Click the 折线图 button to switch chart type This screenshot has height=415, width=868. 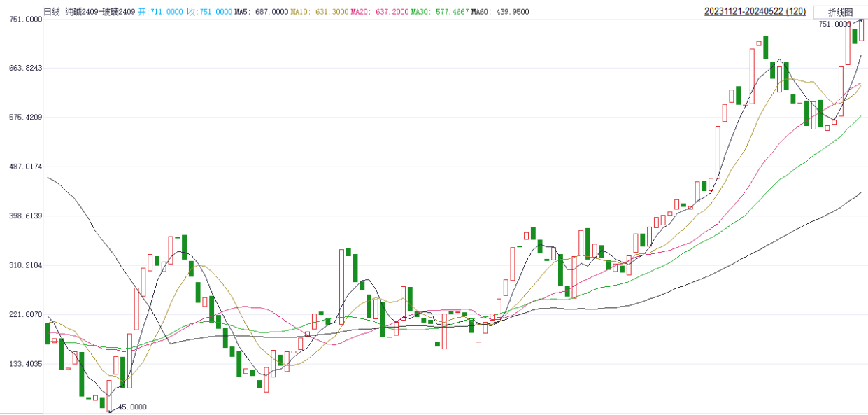pyautogui.click(x=840, y=12)
